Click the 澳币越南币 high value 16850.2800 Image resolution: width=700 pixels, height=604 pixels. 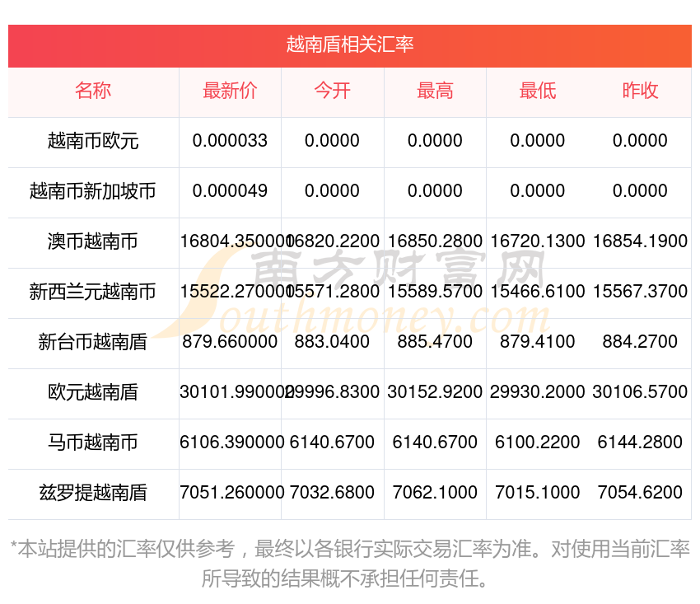tap(435, 241)
